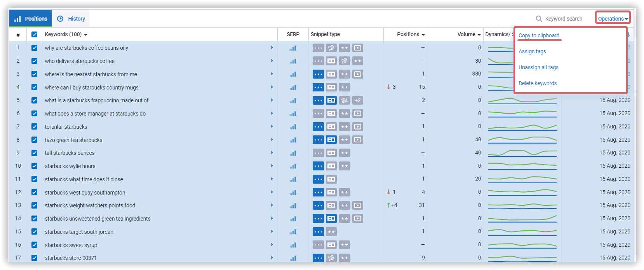This screenshot has width=644, height=270.
Task: Choose 'Copy to clipboard' from Operations menu
Action: [539, 35]
